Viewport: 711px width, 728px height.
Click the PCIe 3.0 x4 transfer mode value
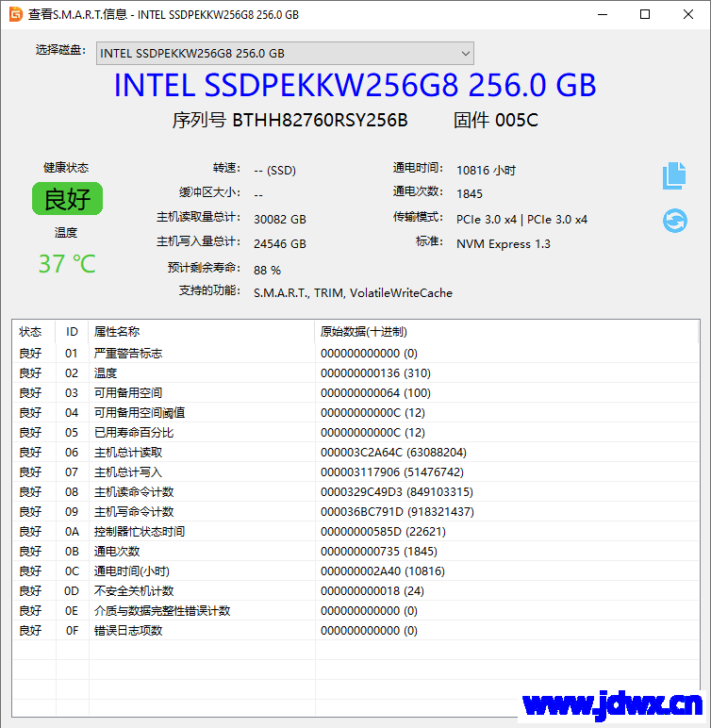pos(521,219)
